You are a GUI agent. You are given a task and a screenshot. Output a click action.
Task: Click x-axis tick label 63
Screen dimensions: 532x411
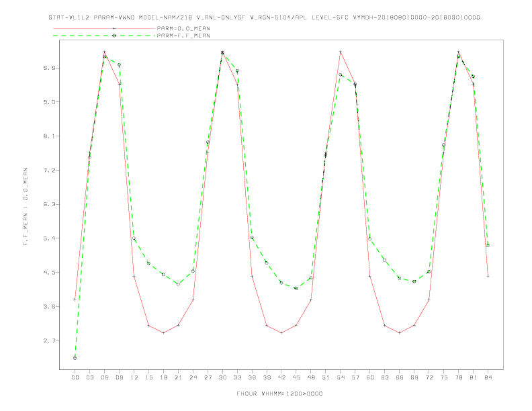(x=385, y=377)
